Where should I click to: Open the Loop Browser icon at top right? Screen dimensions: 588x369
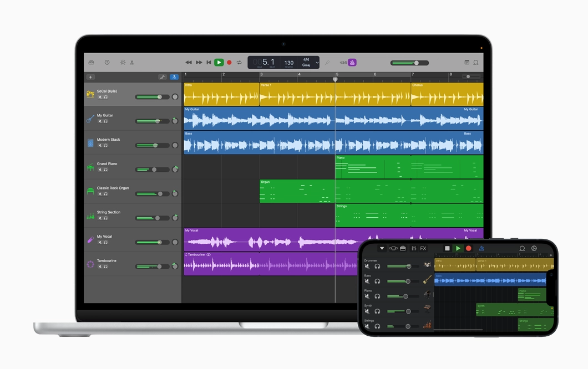click(x=477, y=63)
